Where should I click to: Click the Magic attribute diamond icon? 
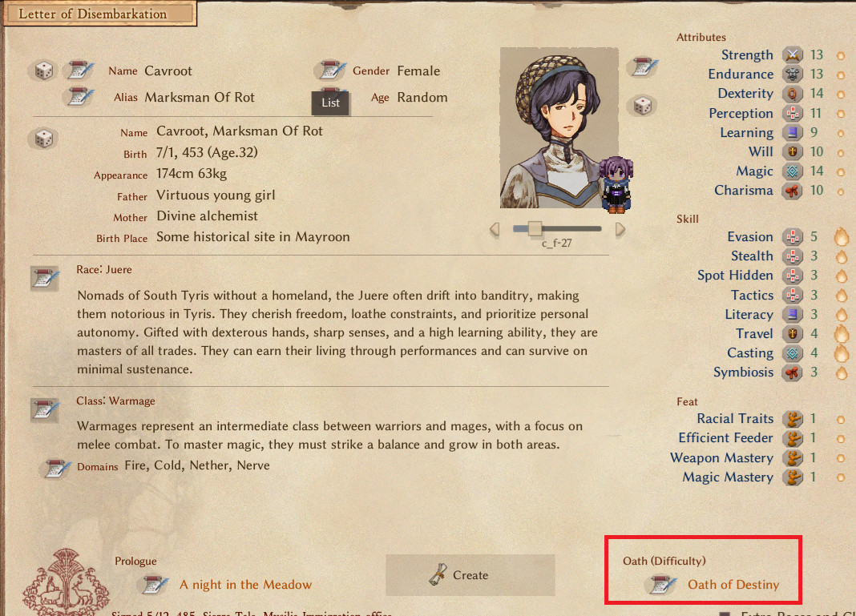[x=792, y=171]
